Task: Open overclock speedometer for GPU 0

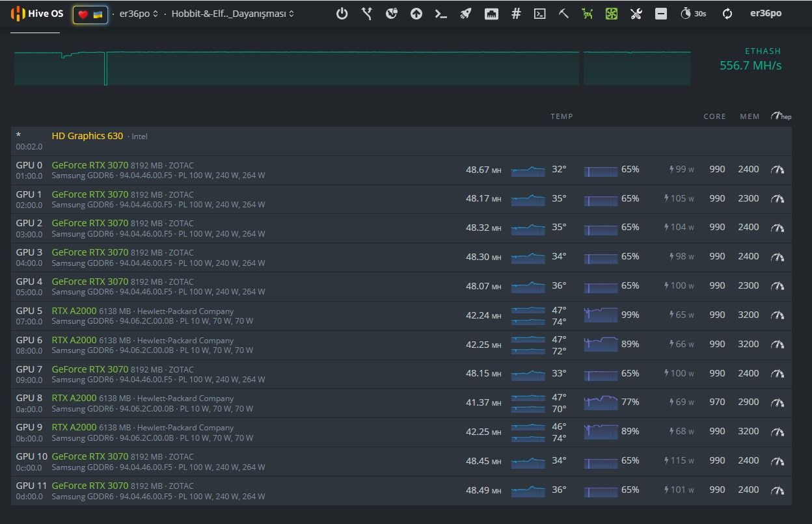Action: [778, 170]
